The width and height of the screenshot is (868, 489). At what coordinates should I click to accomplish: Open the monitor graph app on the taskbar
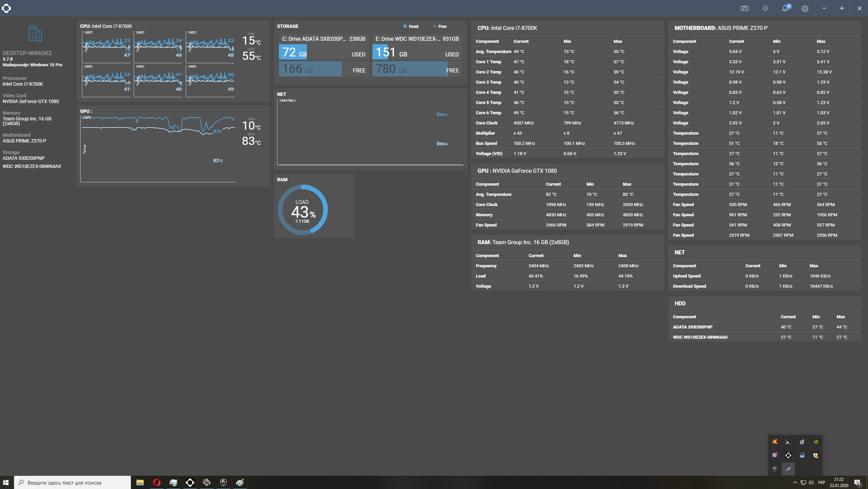pyautogui.click(x=173, y=482)
